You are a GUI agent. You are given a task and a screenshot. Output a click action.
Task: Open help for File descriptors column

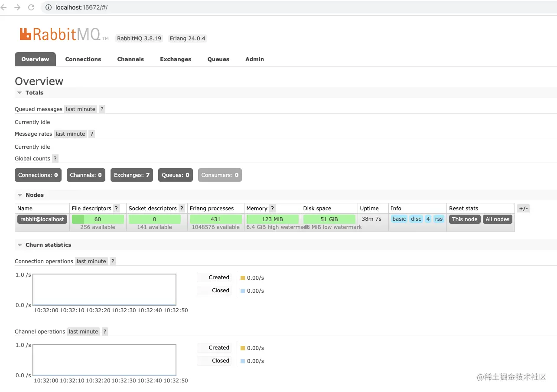(116, 209)
